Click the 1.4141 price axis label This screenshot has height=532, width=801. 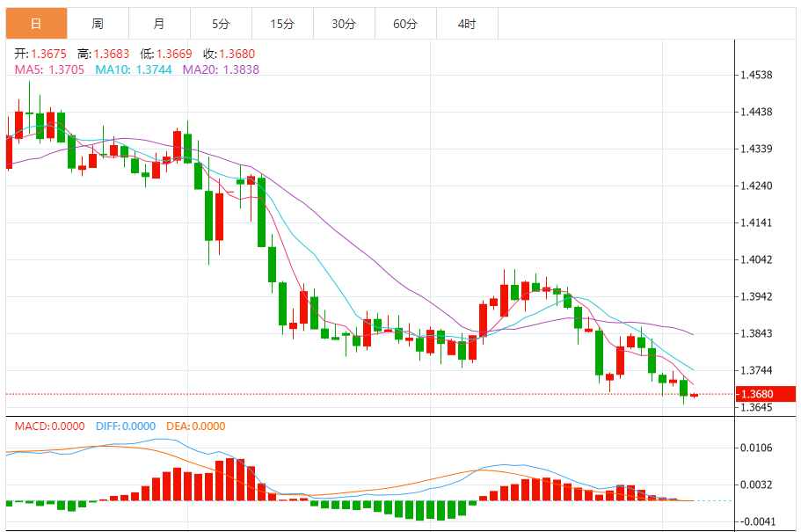tap(756, 222)
